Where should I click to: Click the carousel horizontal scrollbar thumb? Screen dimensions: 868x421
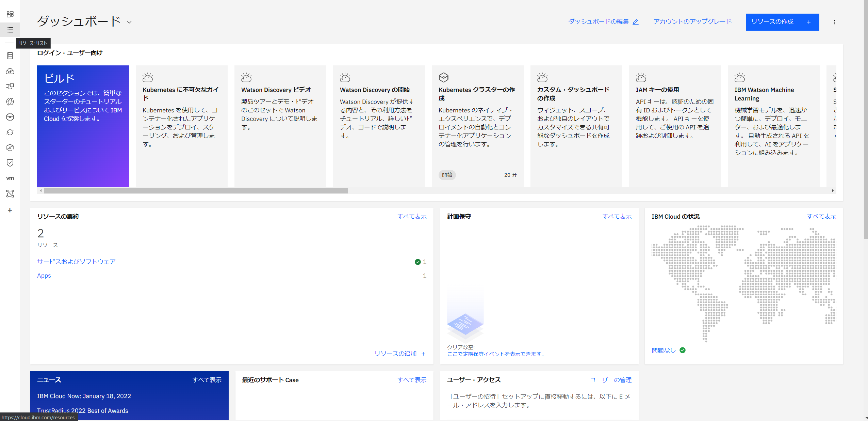click(x=196, y=190)
